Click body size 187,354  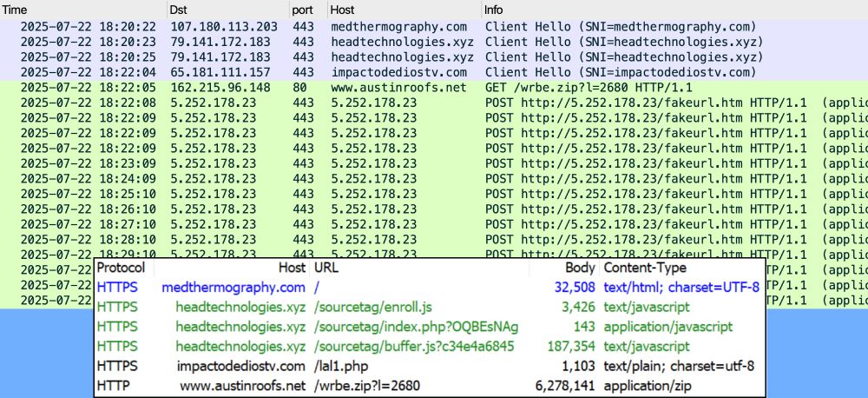coord(571,347)
